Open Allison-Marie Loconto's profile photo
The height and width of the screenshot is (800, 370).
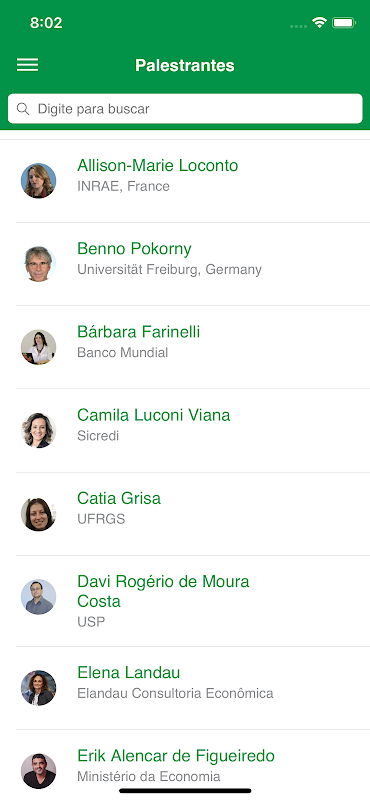pos(38,181)
